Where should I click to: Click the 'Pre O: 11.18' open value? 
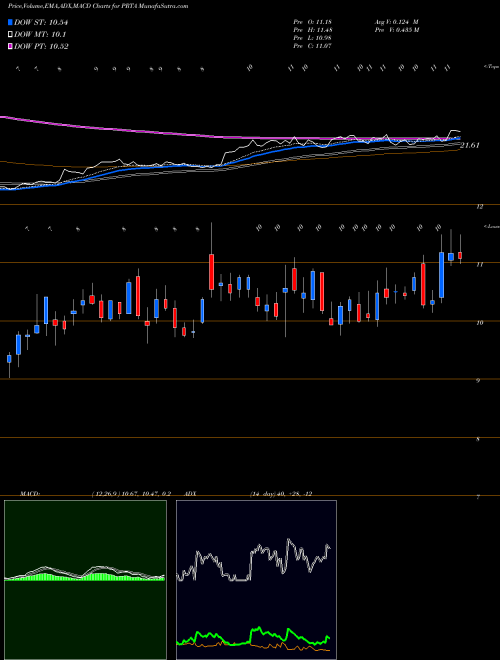click(x=313, y=21)
